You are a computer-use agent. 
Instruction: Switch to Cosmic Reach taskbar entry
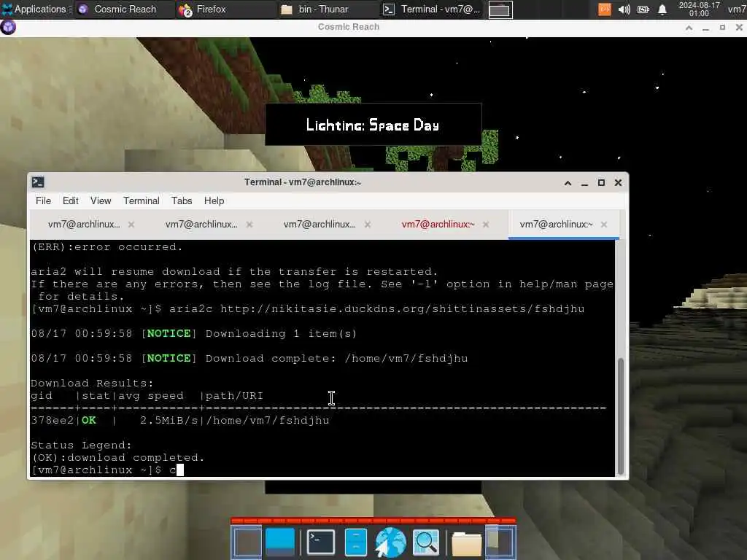(125, 9)
